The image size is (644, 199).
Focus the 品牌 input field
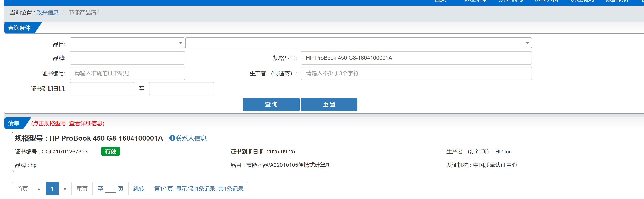point(127,58)
